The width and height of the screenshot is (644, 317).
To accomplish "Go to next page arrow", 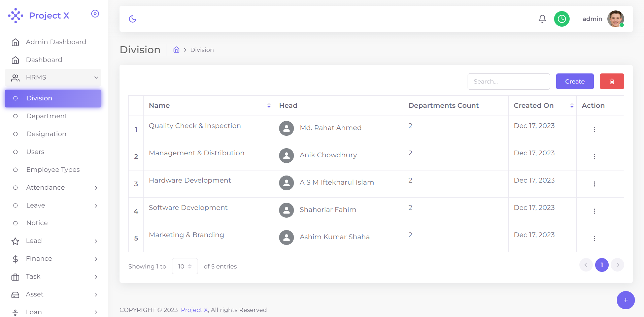I will point(617,265).
